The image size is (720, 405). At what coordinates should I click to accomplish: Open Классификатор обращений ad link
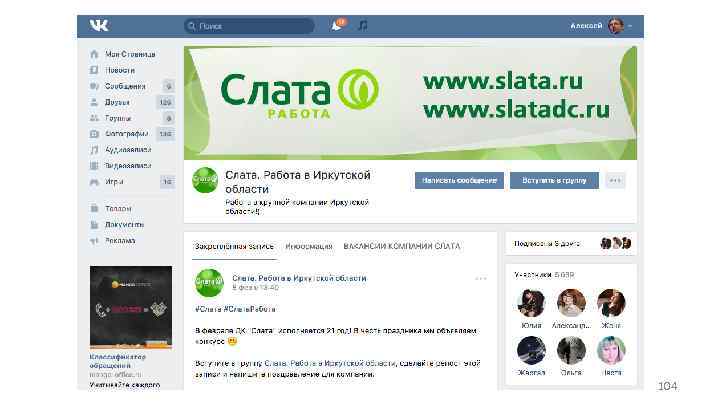coord(118,361)
